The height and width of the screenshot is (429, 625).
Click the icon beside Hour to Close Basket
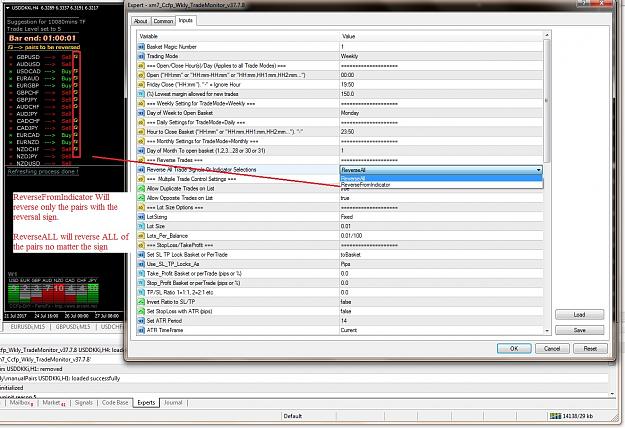141,132
